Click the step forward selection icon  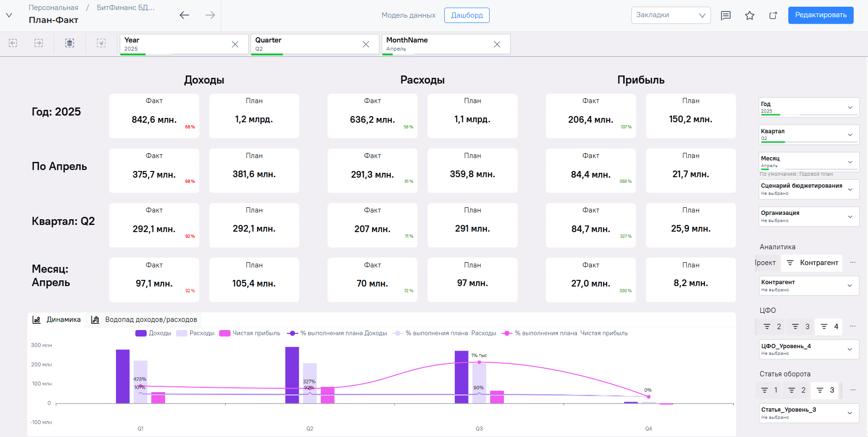(x=39, y=43)
